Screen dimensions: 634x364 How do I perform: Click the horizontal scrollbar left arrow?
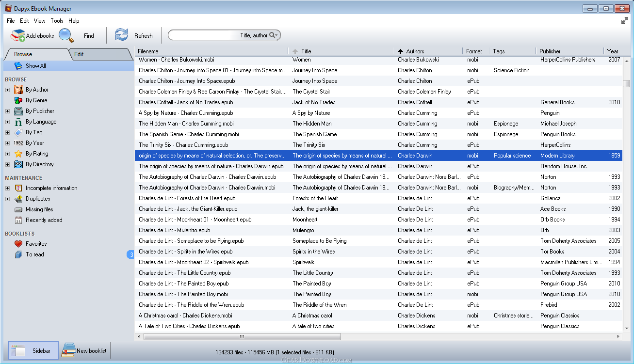139,336
